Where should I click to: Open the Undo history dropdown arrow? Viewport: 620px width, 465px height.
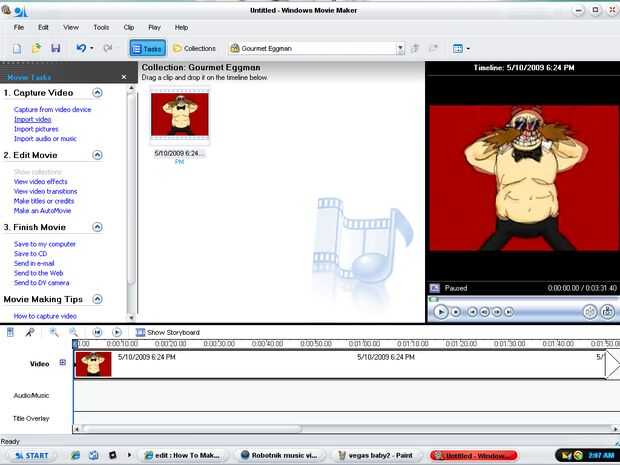click(92, 48)
